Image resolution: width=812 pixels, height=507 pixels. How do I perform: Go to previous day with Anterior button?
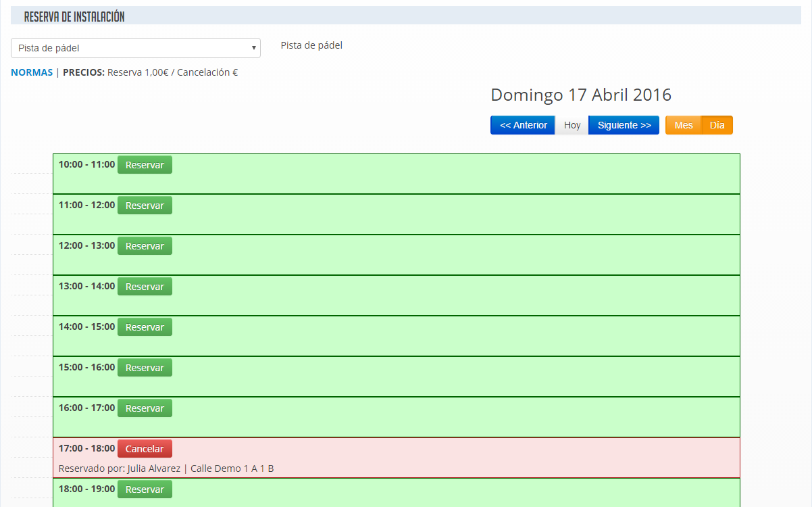[x=523, y=125]
